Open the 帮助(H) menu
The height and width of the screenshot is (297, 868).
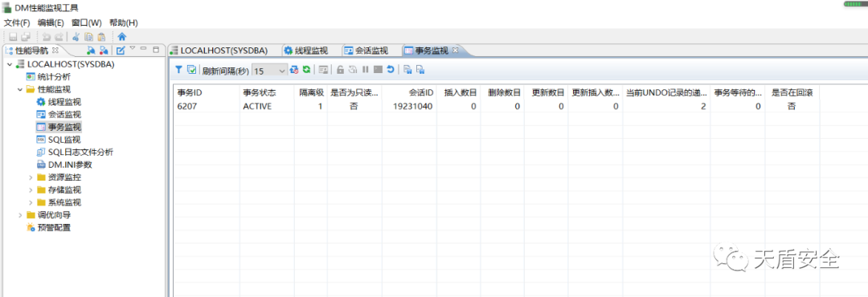124,22
